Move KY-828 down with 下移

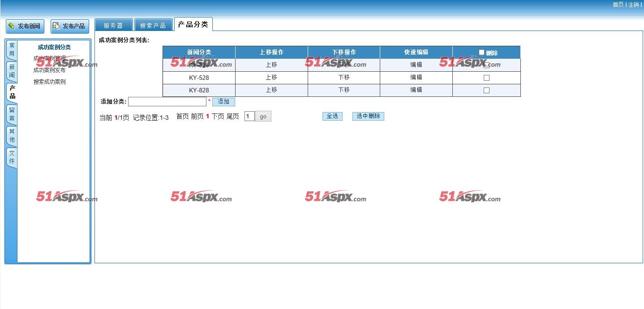344,90
